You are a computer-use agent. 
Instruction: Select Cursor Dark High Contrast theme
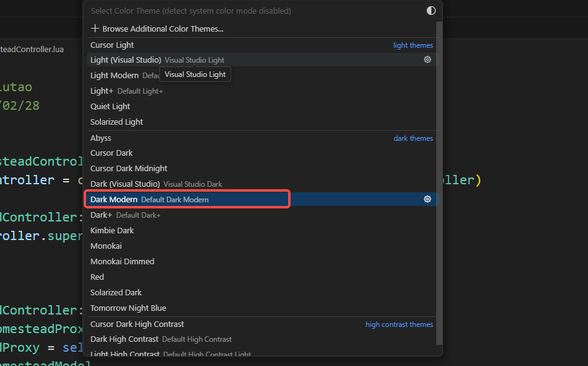click(x=261, y=324)
